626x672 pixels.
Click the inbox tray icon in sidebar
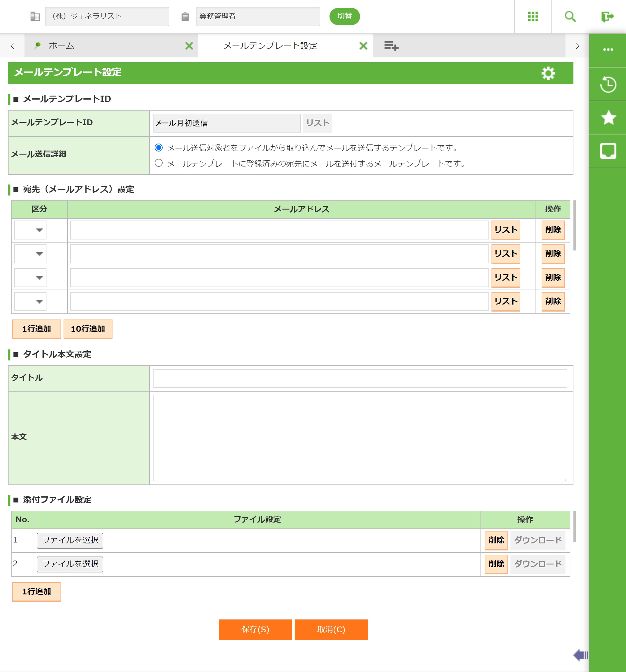(x=608, y=151)
